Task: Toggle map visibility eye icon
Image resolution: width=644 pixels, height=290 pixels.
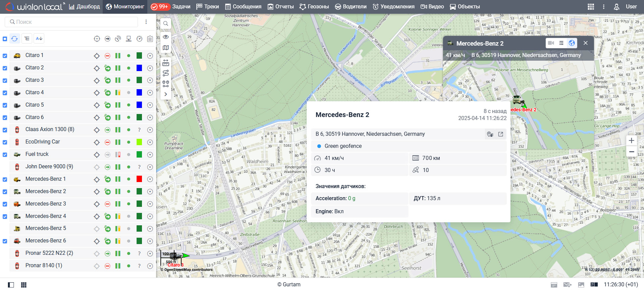Action: pyautogui.click(x=166, y=37)
